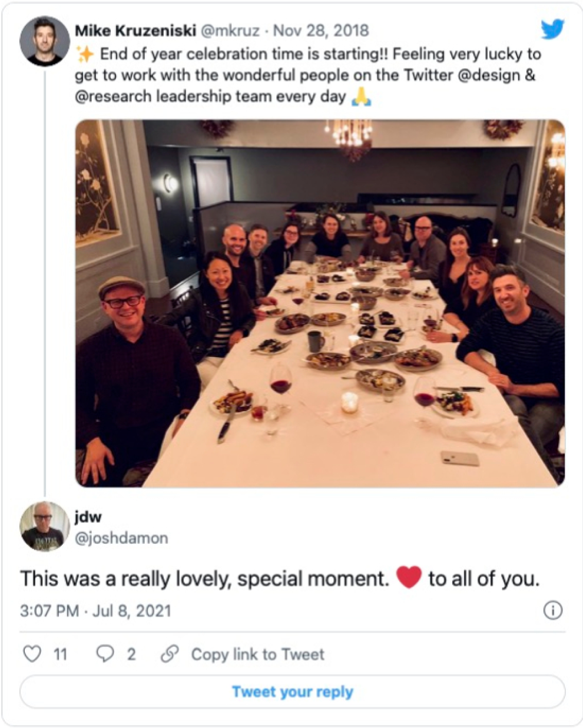Click the red heart emoji in the tweet
This screenshot has height=728, width=583.
[409, 578]
